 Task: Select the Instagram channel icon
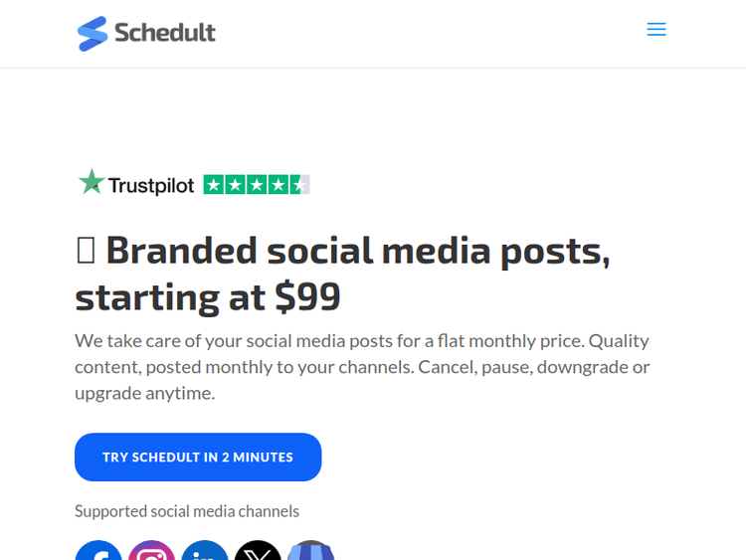tap(151, 551)
